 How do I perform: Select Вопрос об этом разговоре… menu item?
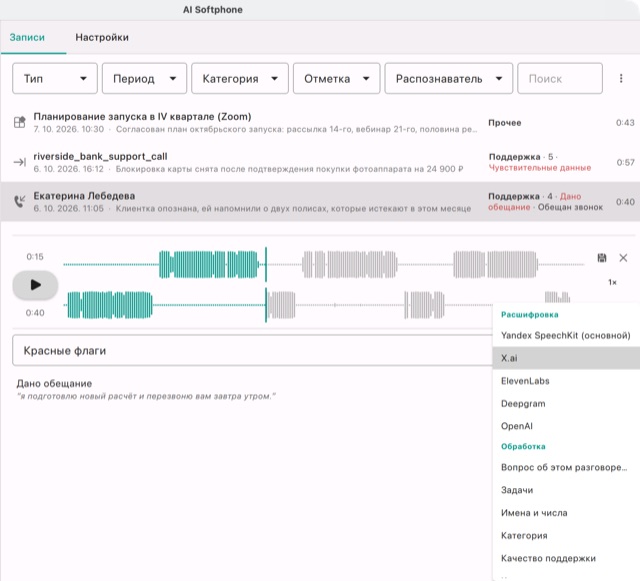566,467
